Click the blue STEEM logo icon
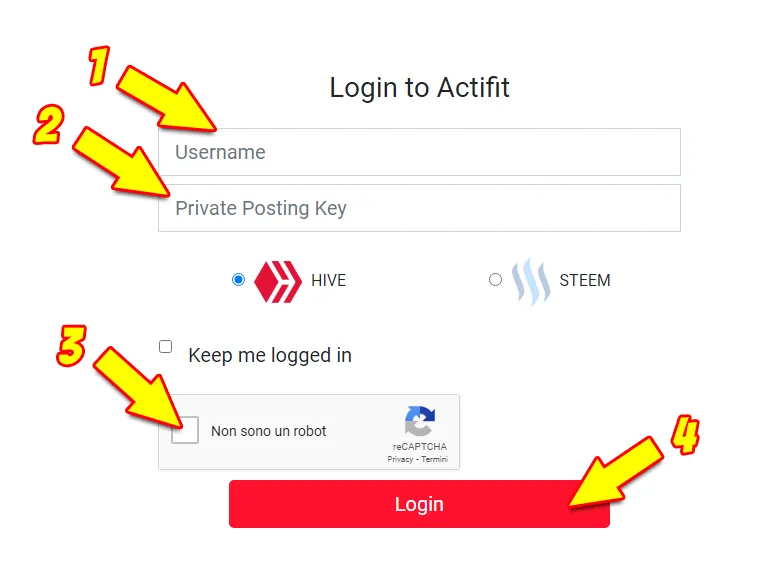This screenshot has height=585, width=771. tap(531, 282)
